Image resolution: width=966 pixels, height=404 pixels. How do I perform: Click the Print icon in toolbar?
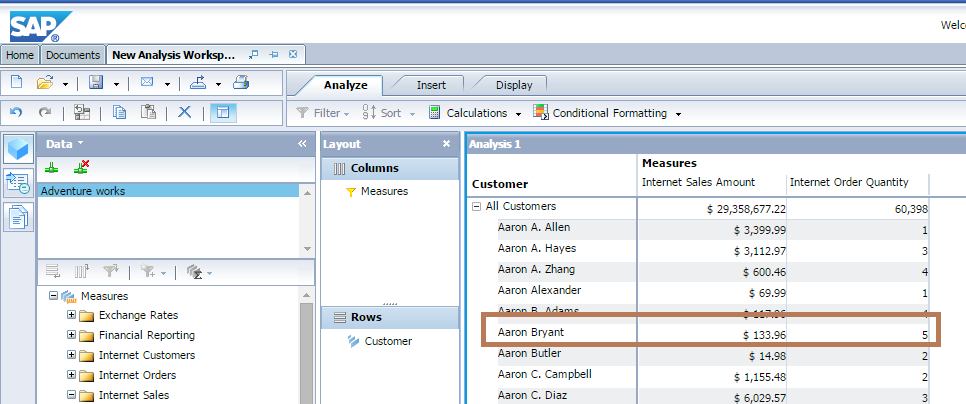pyautogui.click(x=241, y=83)
